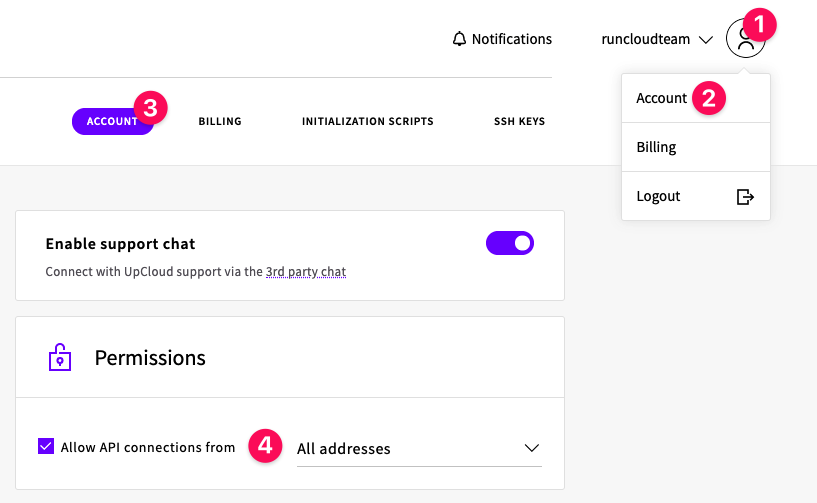
Task: Open the SSH Keys tab
Action: [519, 122]
